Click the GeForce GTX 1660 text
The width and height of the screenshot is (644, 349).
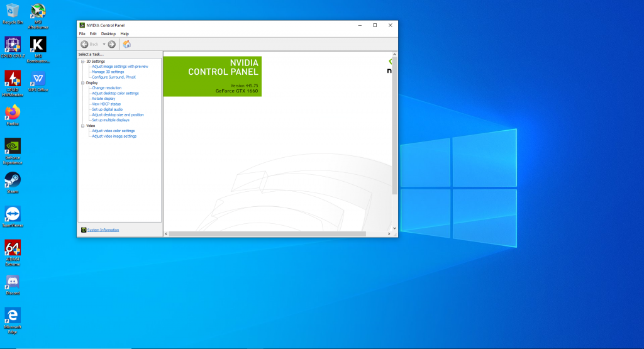tap(236, 91)
